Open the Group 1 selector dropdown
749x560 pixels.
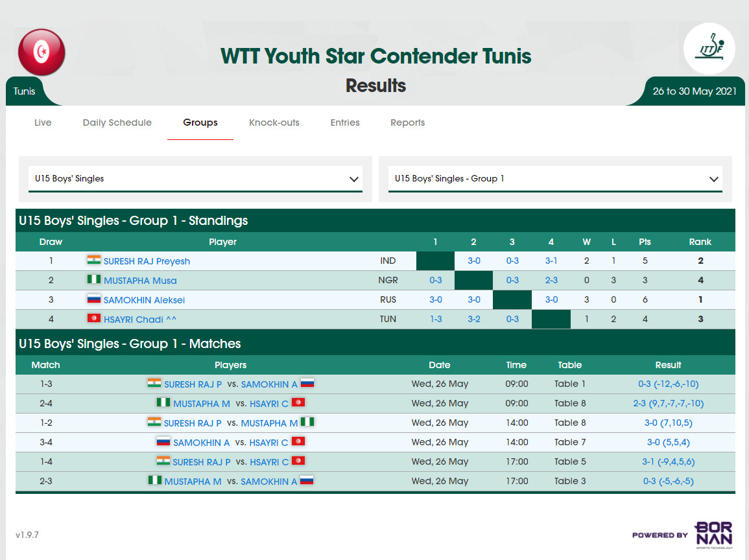click(555, 179)
